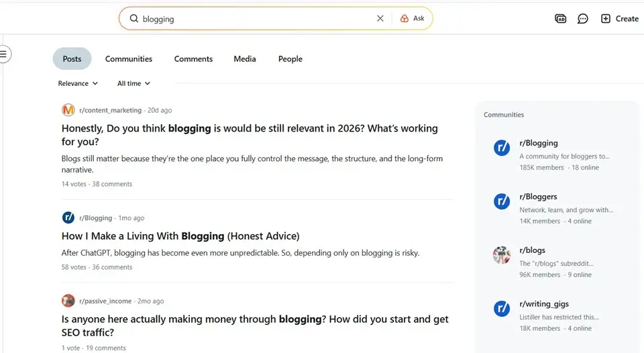This screenshot has height=353, width=644.
Task: Open post about blogging relevant in 2026
Action: [x=250, y=135]
